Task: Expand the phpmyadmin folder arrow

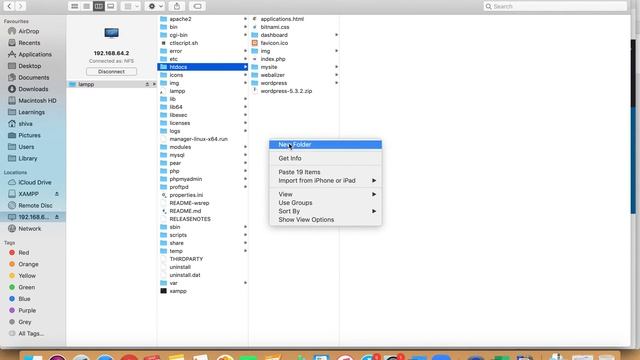Action: pyautogui.click(x=245, y=179)
